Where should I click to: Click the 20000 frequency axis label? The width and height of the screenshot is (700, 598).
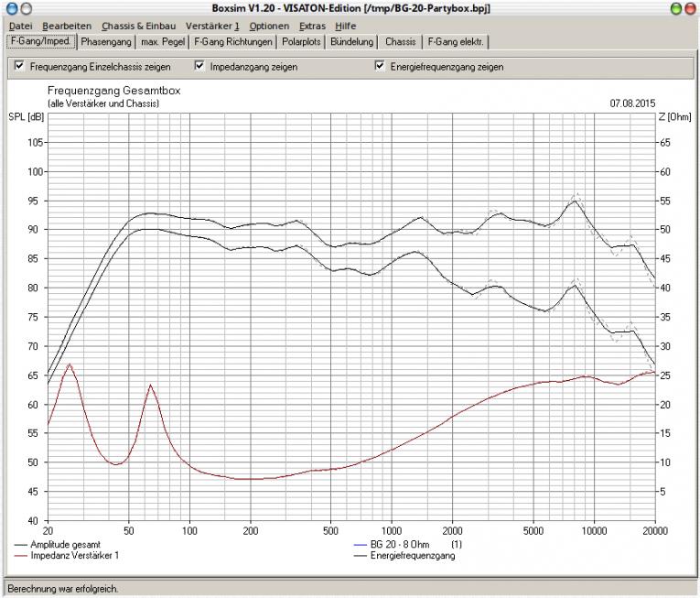pyautogui.click(x=655, y=531)
